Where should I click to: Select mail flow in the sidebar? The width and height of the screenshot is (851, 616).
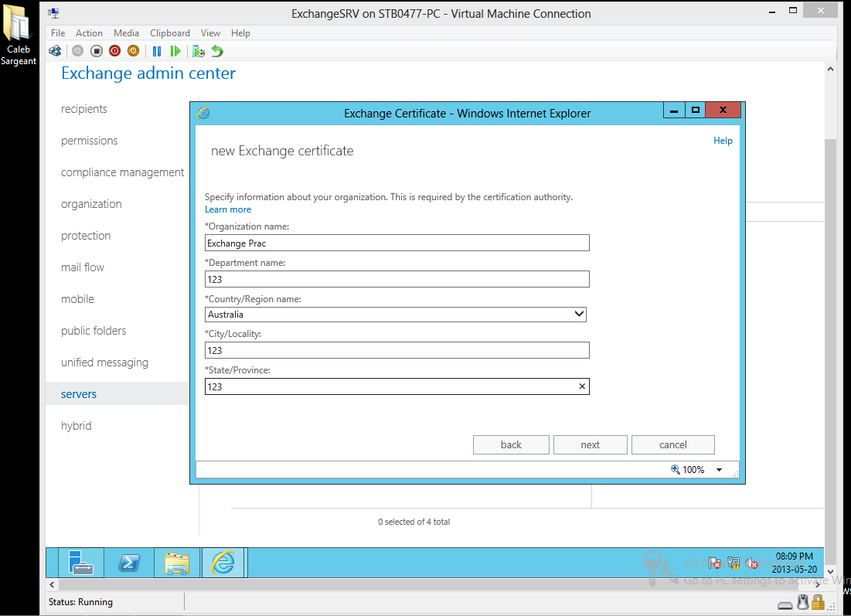(83, 267)
